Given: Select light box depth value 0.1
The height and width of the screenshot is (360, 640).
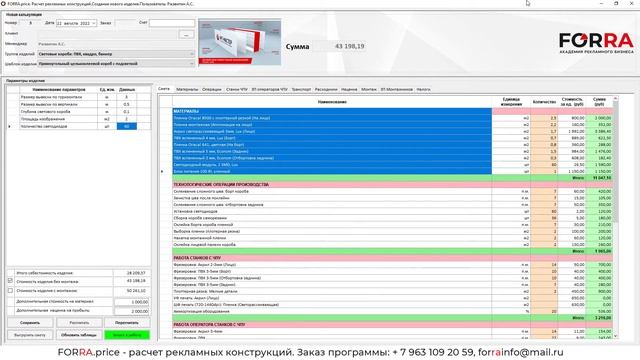Looking at the screenshot, I should coord(127,112).
